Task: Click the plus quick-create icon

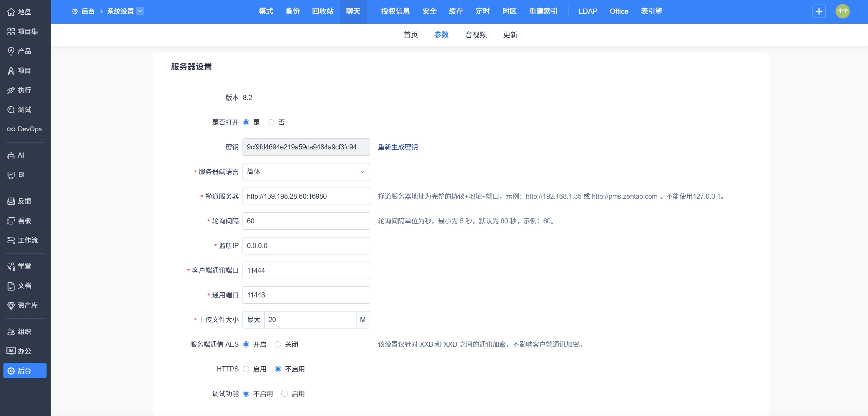Action: 819,11
